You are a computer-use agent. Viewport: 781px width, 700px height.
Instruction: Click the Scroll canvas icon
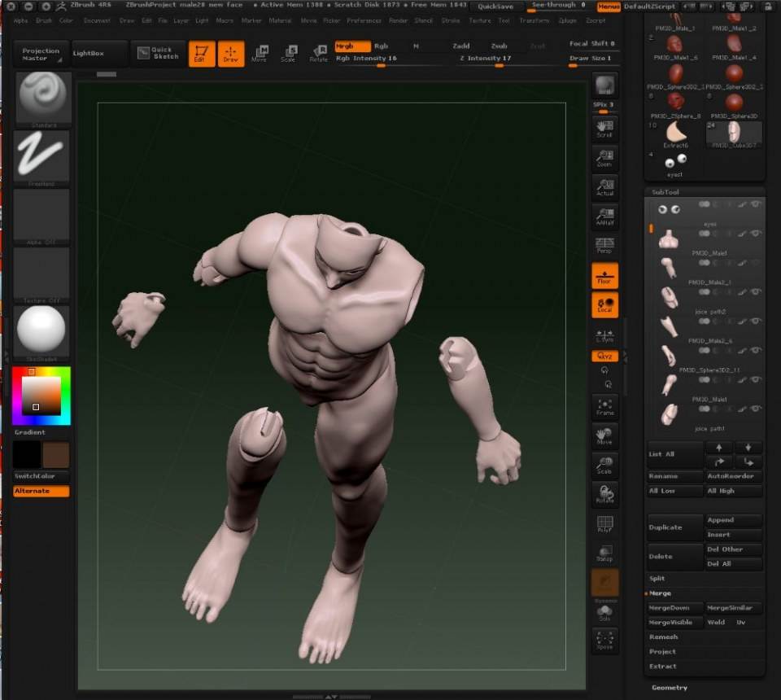coord(604,128)
